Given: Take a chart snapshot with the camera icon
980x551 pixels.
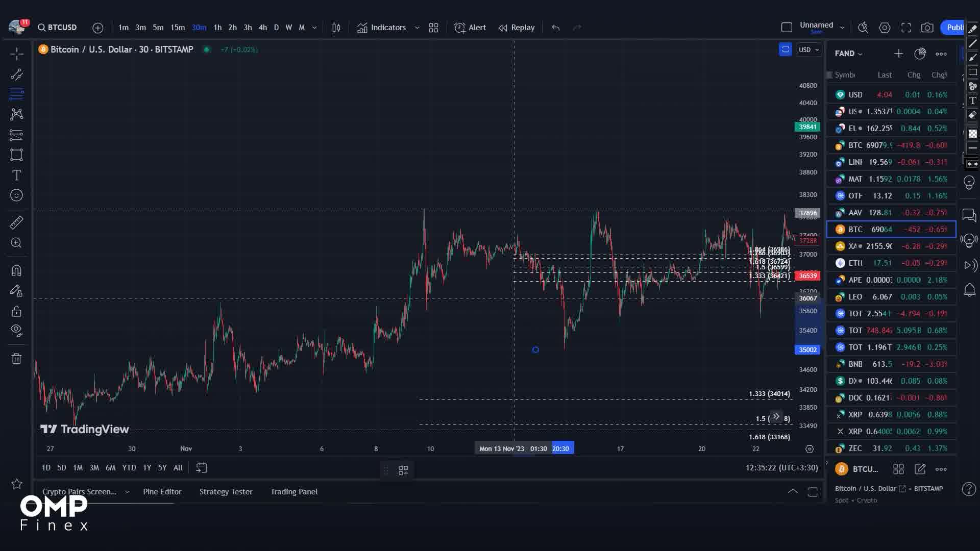Looking at the screenshot, I should 927,28.
